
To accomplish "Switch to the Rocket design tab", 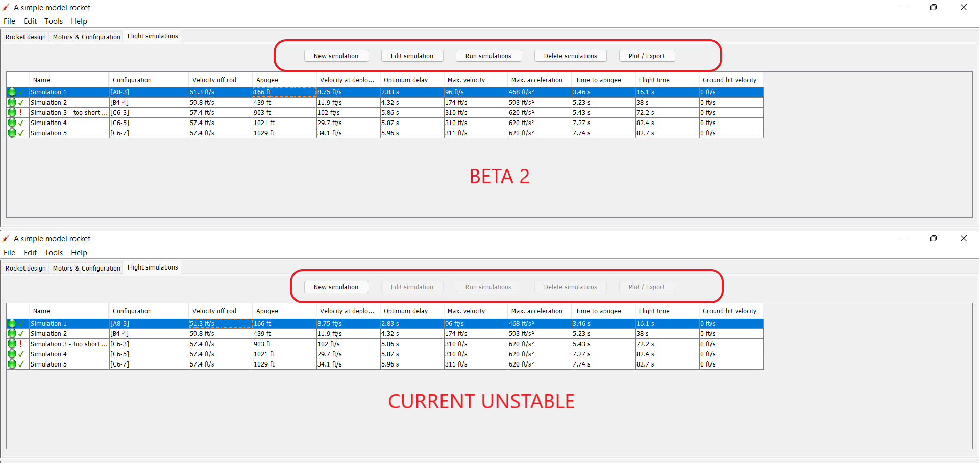I will click(x=26, y=36).
